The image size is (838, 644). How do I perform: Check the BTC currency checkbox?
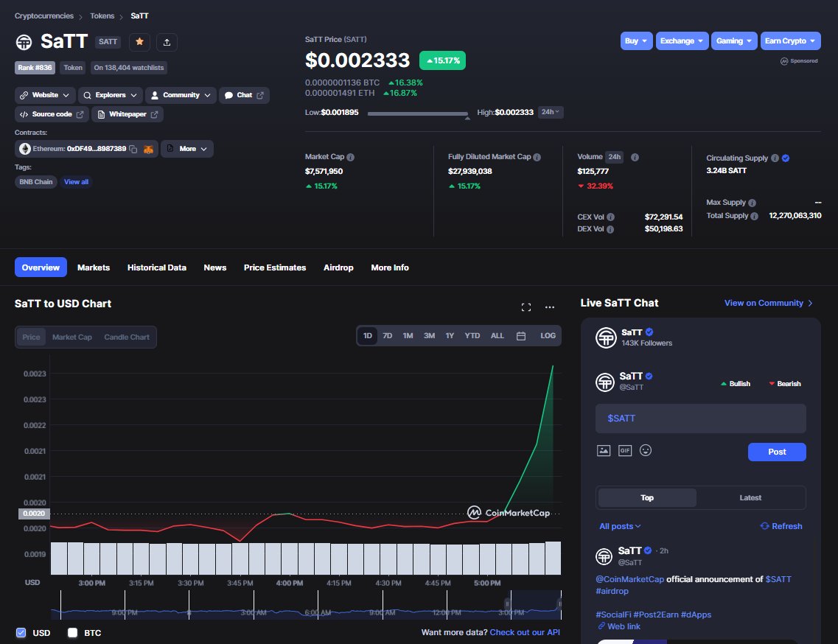pos(73,633)
